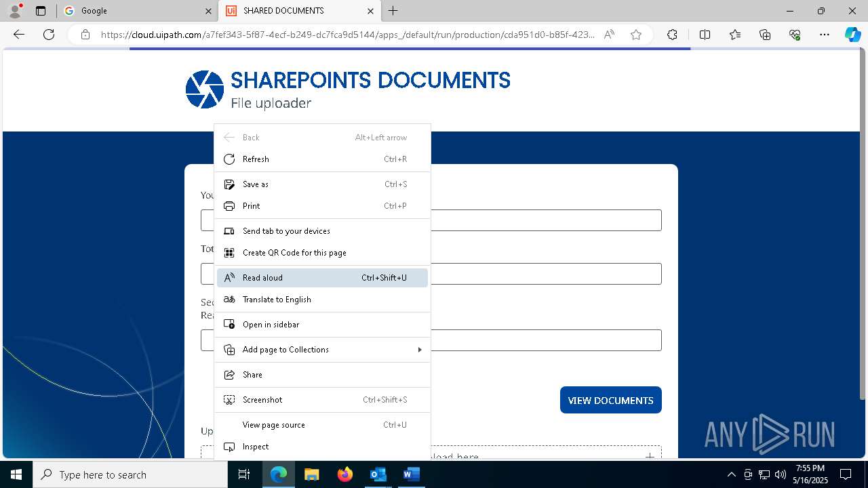Open the Browser essentials heart icon
Viewport: 868px width, 488px height.
pyautogui.click(x=795, y=35)
